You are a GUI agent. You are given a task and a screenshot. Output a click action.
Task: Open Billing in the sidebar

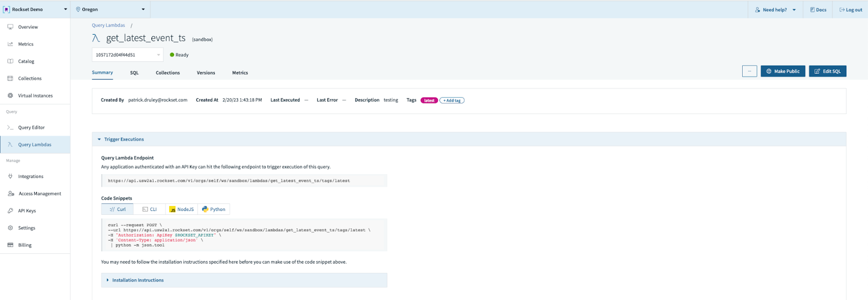(x=35, y=245)
